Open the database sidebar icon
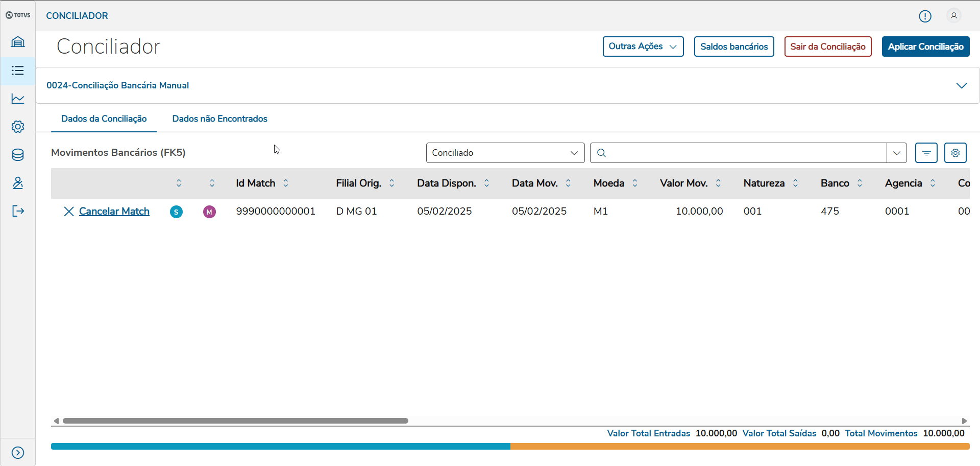 coord(18,155)
